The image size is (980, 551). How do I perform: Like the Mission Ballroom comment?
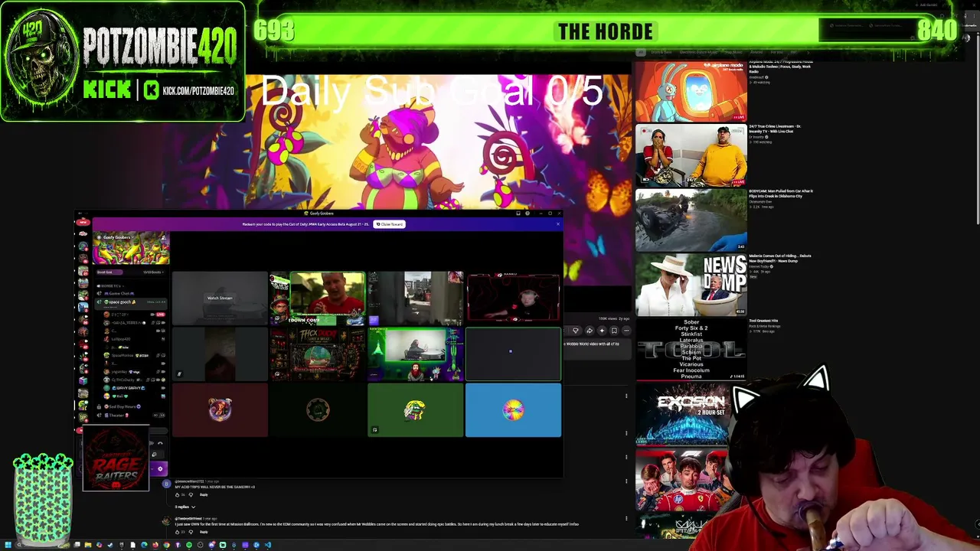pos(177,532)
